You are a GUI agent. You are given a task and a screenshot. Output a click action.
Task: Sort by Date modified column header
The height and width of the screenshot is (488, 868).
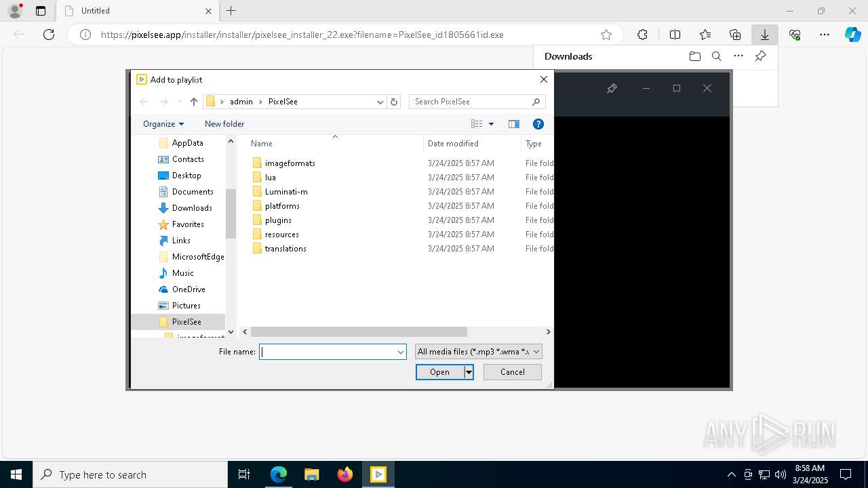click(x=453, y=144)
